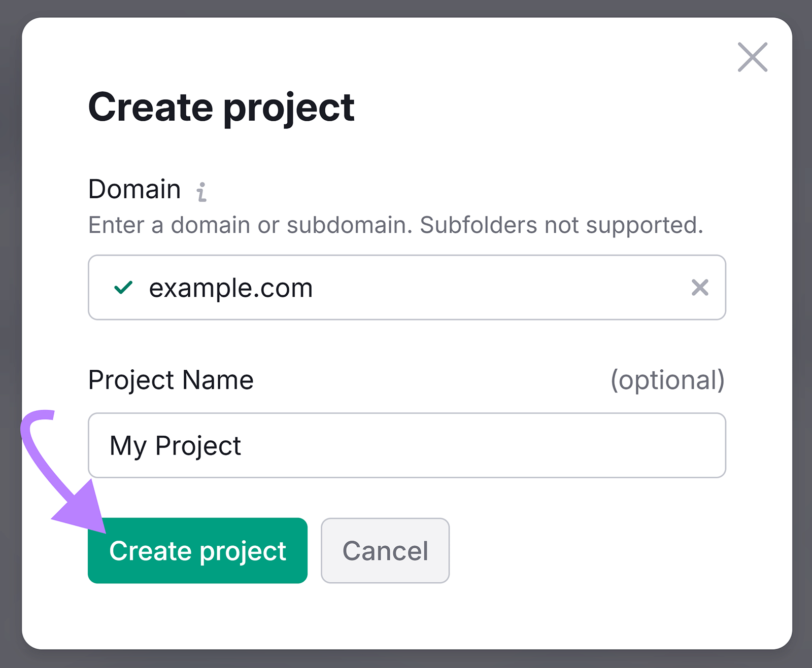Abort with the Cancel button
The height and width of the screenshot is (668, 812).
click(x=385, y=551)
